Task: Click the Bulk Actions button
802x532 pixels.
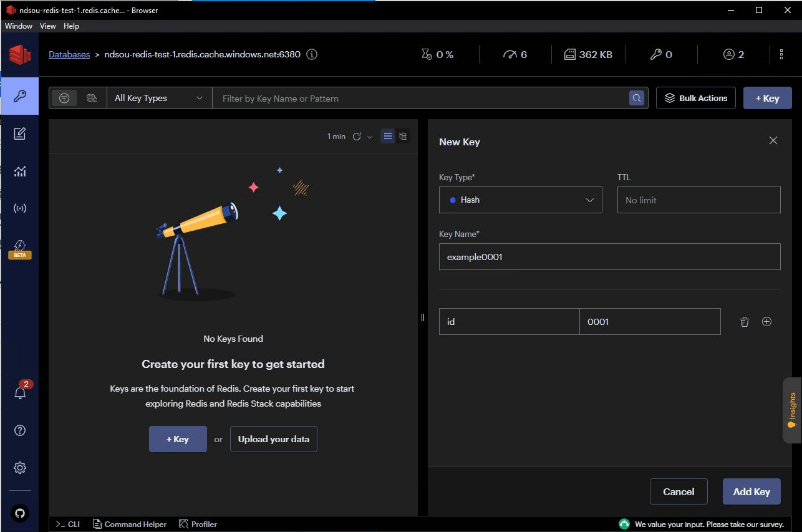Action: point(696,98)
